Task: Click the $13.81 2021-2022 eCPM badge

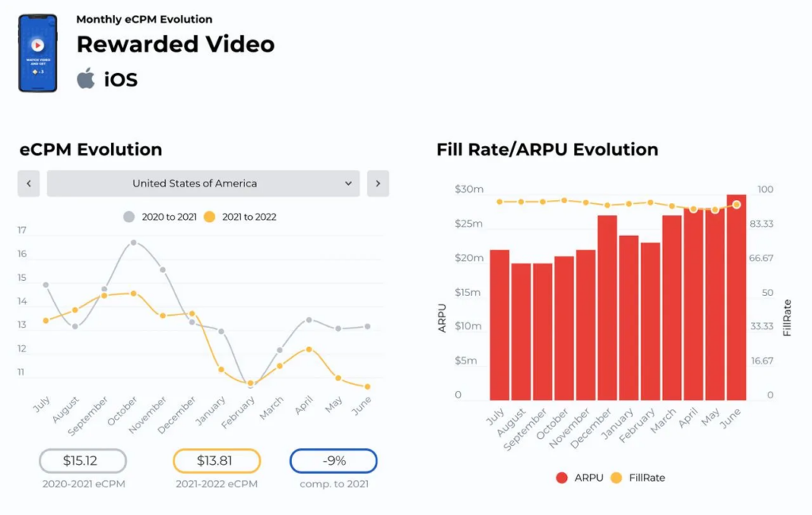Action: (216, 461)
